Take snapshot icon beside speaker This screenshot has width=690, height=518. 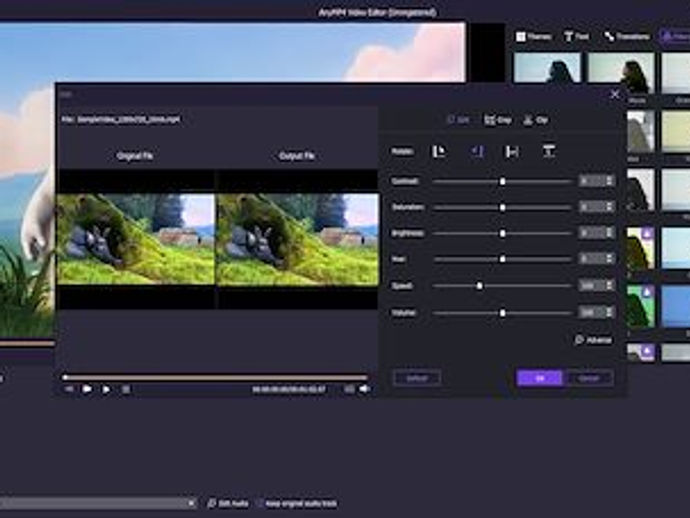click(349, 389)
